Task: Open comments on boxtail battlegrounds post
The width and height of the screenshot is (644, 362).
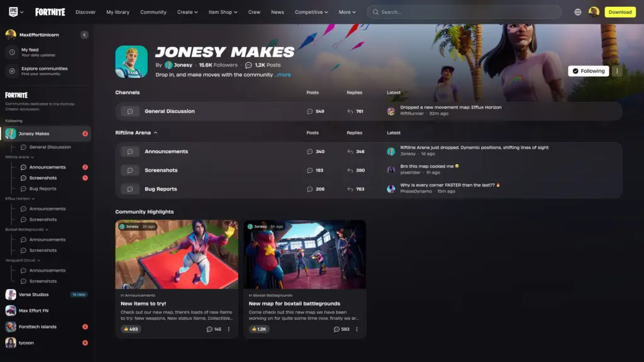Action: (340, 329)
